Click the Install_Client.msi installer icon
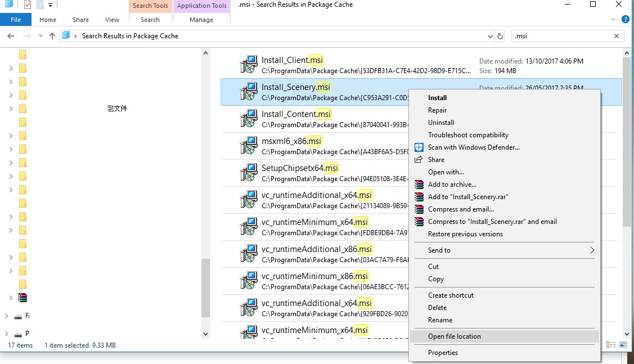Screen dimensions: 634x364 tap(248, 65)
